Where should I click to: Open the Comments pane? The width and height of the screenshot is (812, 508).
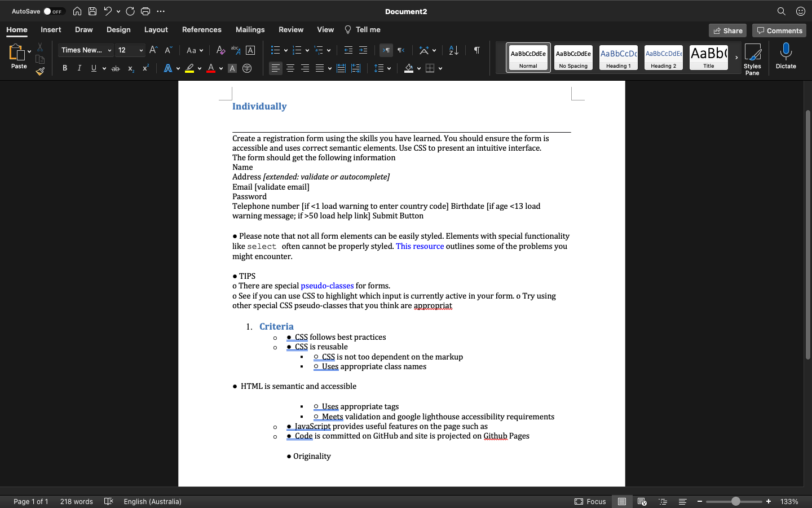(779, 30)
